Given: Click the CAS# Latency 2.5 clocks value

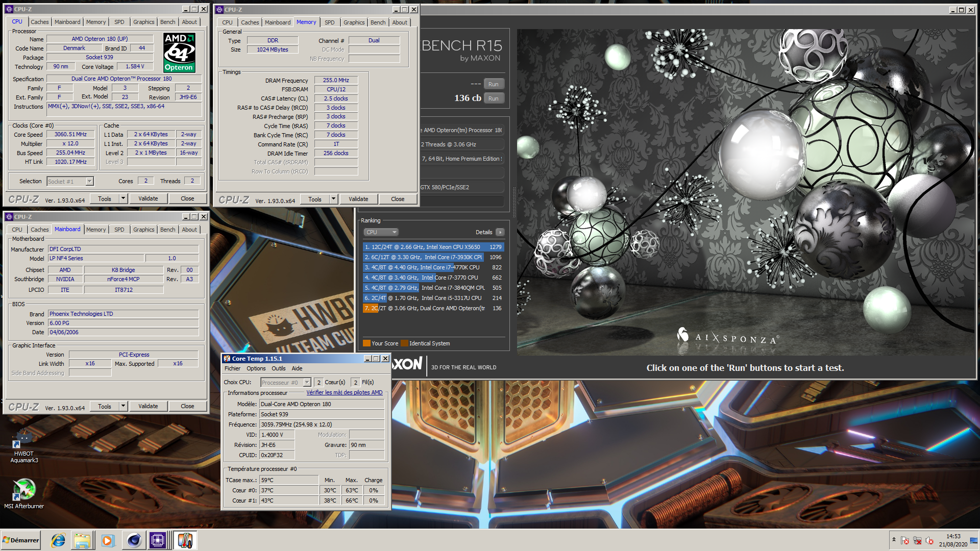Looking at the screenshot, I should [x=336, y=98].
